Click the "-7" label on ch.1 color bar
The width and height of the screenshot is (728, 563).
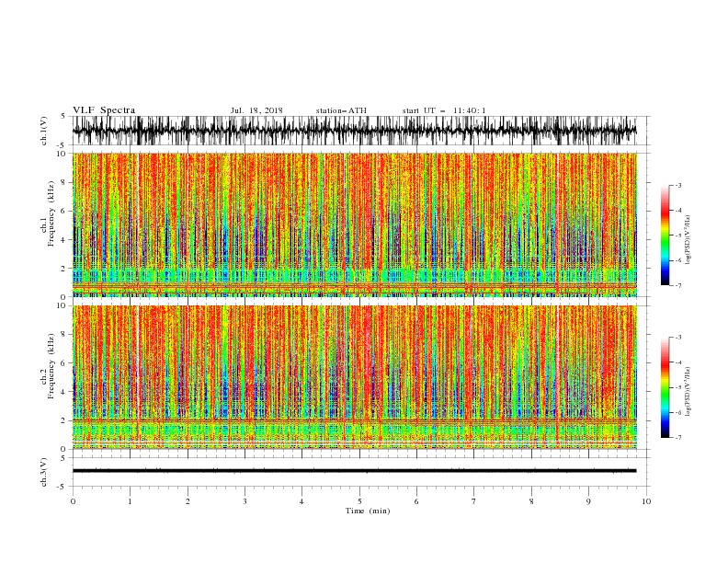[678, 285]
